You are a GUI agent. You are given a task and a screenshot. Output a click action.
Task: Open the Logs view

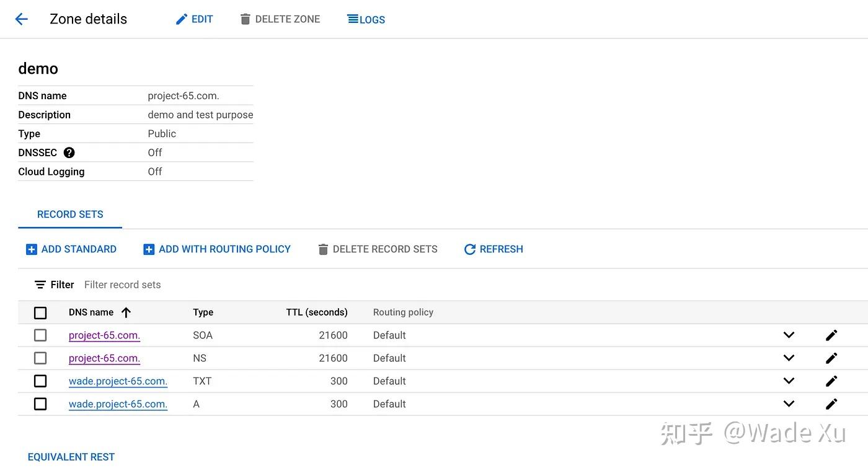[366, 19]
